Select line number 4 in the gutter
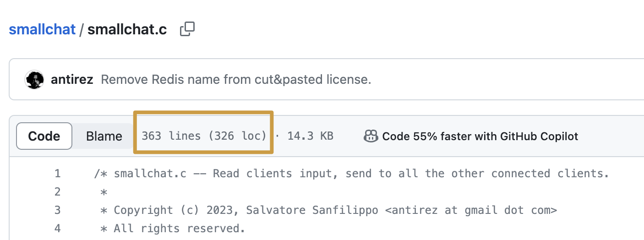This screenshot has height=240, width=644. click(57, 228)
